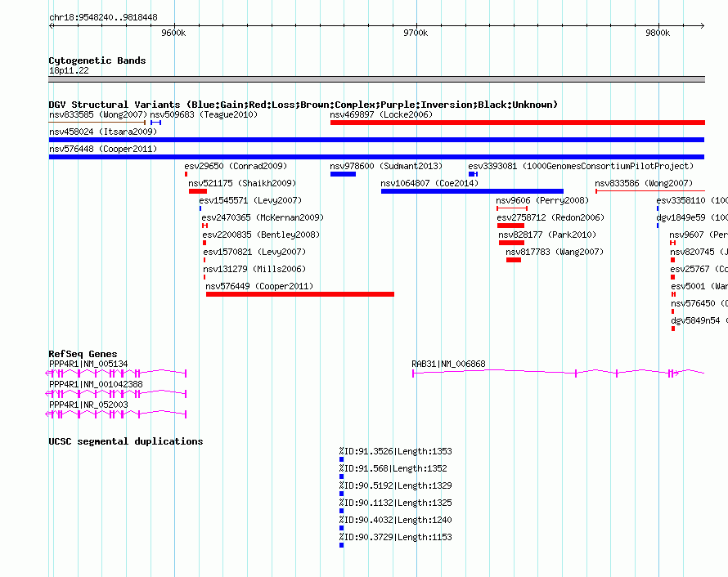
Task: Click the nsv1064807 (Coe2014) blue bar
Action: pos(472,191)
